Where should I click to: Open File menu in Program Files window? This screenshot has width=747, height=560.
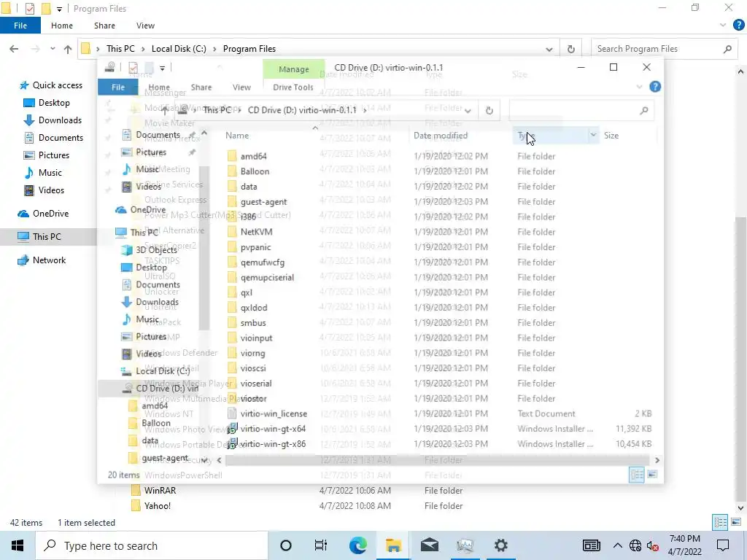coord(20,26)
